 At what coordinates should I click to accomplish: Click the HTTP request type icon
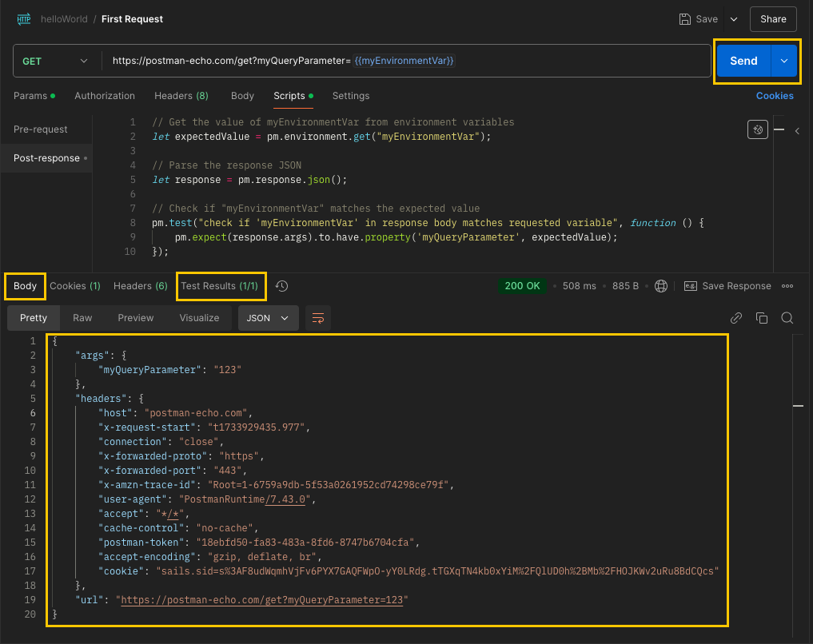coord(24,19)
